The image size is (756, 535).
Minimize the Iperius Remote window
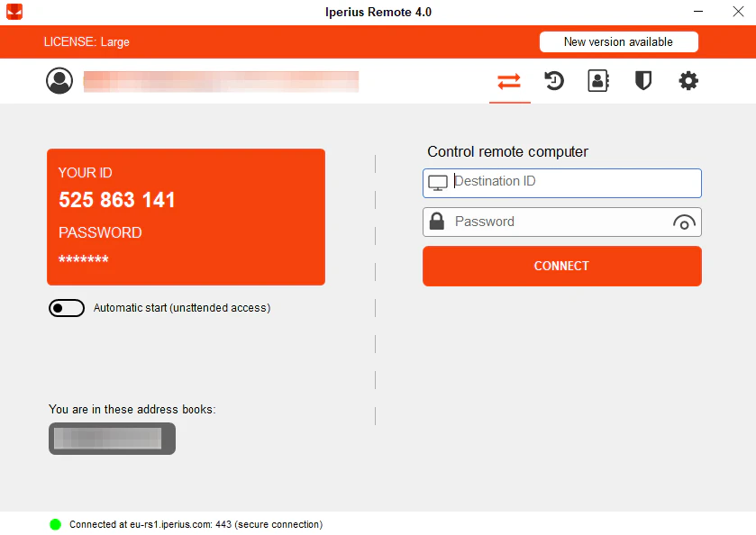[698, 12]
